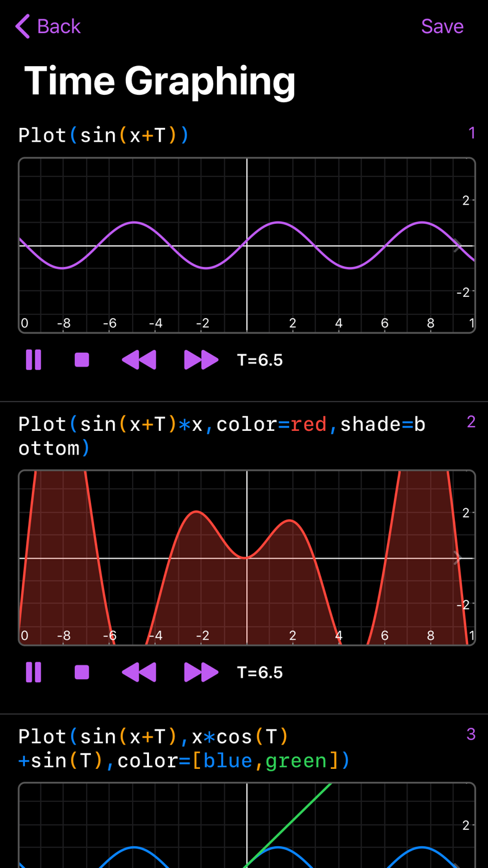Image resolution: width=488 pixels, height=868 pixels.
Task: Tap the red shaded graph area
Action: coord(247,557)
